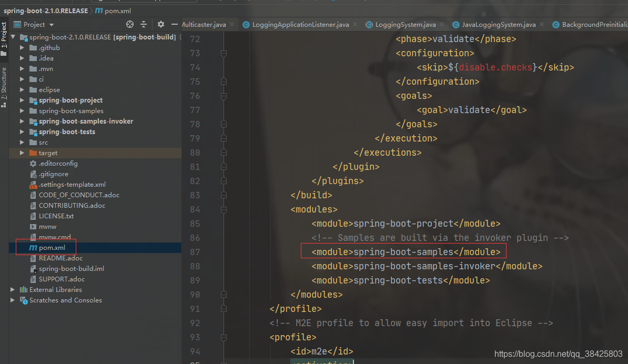Expand the src folder
This screenshot has width=628, height=364.
click(22, 142)
